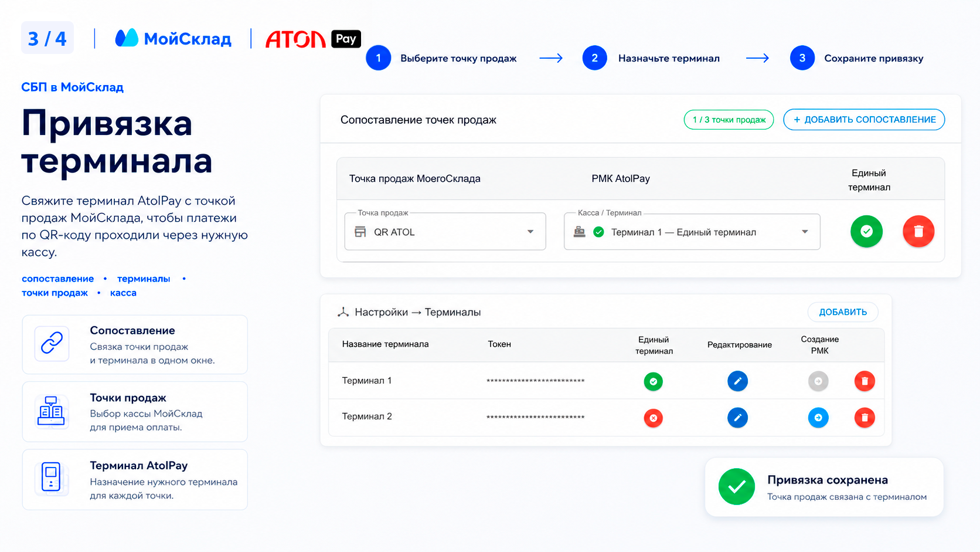Toggle the Единый терминал status for Терминал 1
This screenshot has height=552, width=980.
click(653, 381)
